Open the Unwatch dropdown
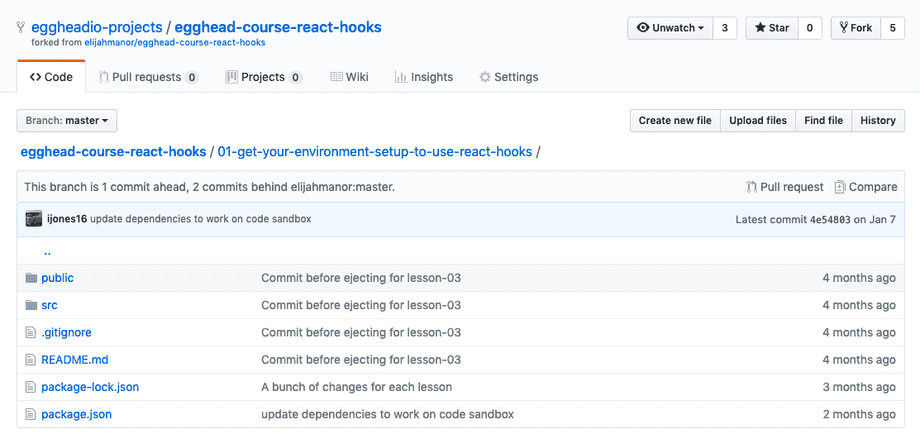The height and width of the screenshot is (434, 920). [670, 28]
